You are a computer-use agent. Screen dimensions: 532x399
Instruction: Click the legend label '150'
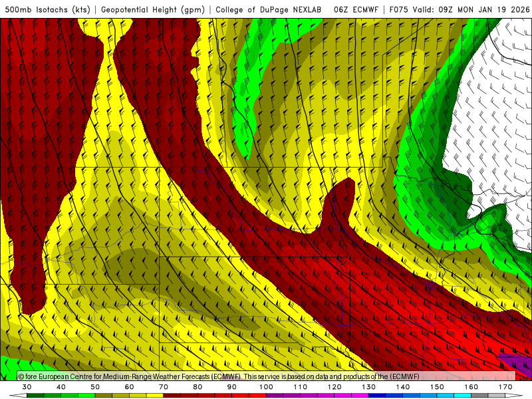coord(437,387)
